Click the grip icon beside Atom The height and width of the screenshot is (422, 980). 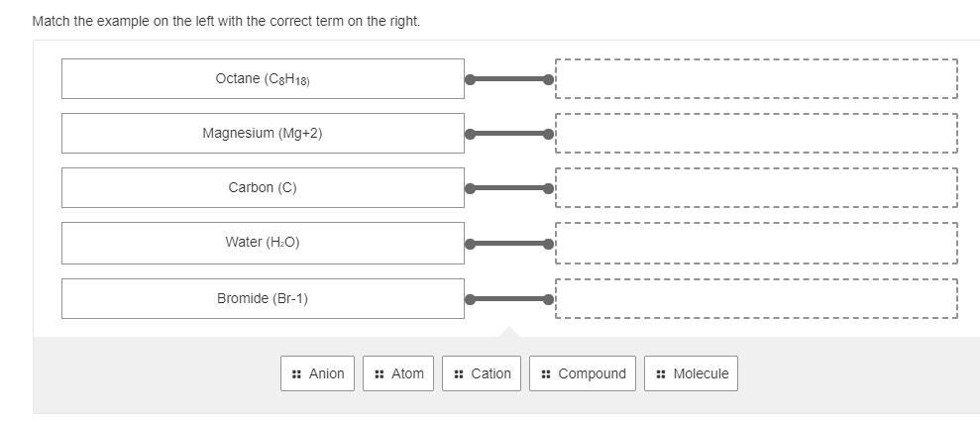point(380,374)
